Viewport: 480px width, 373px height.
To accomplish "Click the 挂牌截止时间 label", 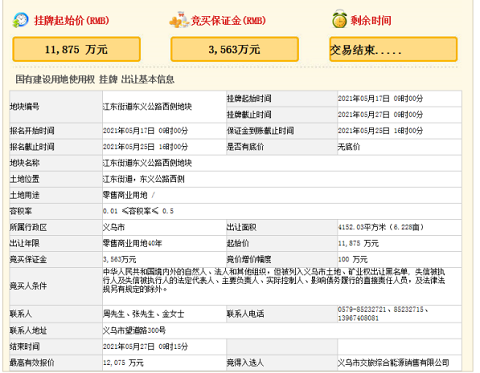I will [x=249, y=115].
